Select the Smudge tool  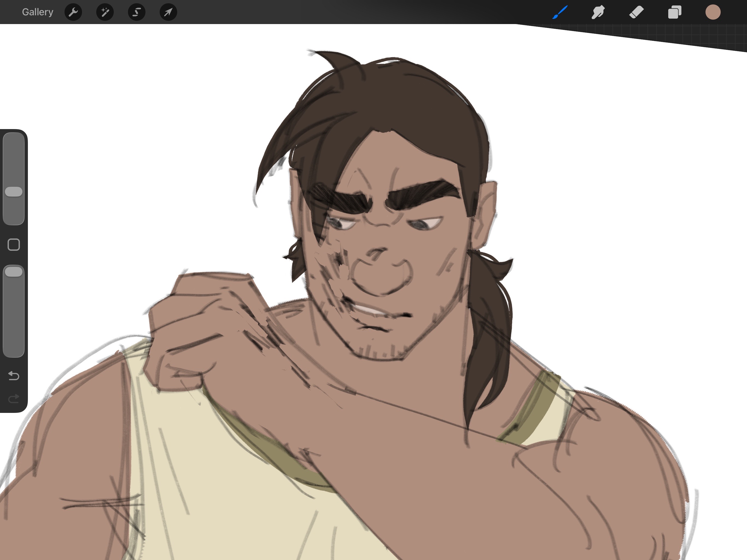point(598,13)
